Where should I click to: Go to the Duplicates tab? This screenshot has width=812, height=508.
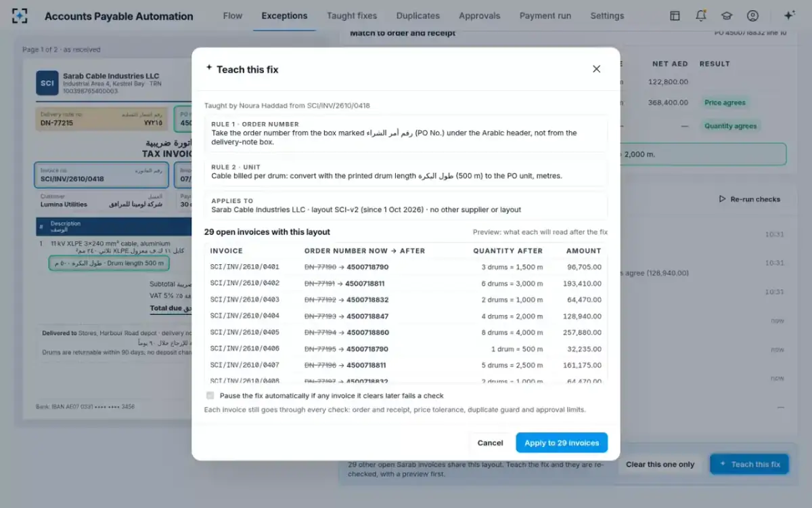(x=418, y=16)
